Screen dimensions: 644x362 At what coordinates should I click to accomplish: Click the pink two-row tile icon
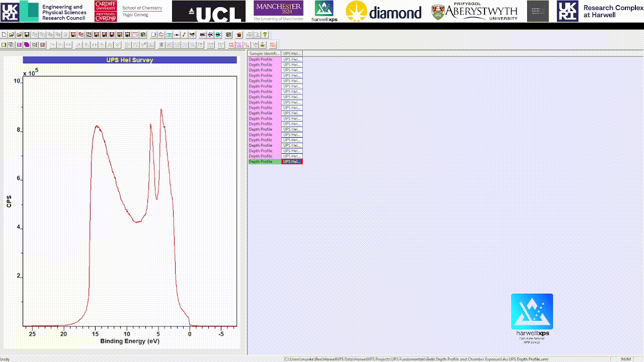click(x=19, y=45)
